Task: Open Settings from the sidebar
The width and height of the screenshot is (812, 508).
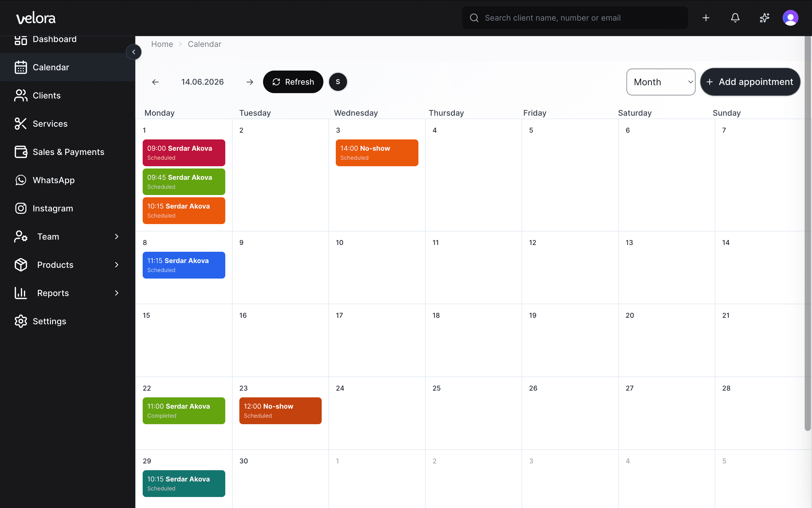Action: coord(67,321)
